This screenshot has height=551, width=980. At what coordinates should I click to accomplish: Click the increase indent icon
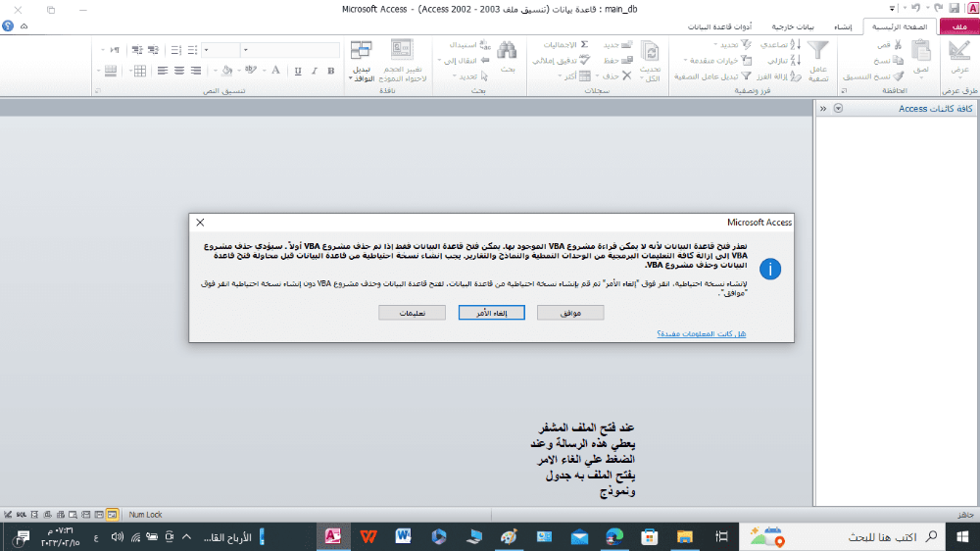137,49
